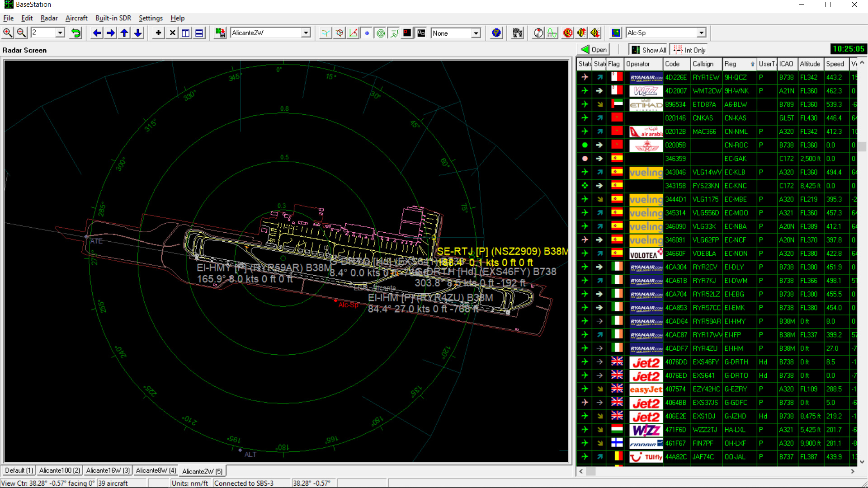Switch to the Alicante16W (3) tab
The width and height of the screenshot is (868, 488).
pyautogui.click(x=108, y=471)
